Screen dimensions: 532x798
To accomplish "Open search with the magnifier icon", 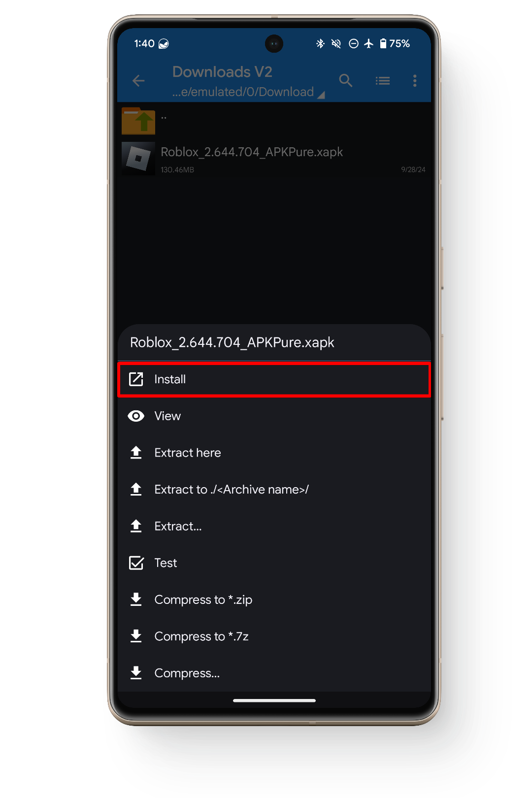I will pyautogui.click(x=346, y=80).
